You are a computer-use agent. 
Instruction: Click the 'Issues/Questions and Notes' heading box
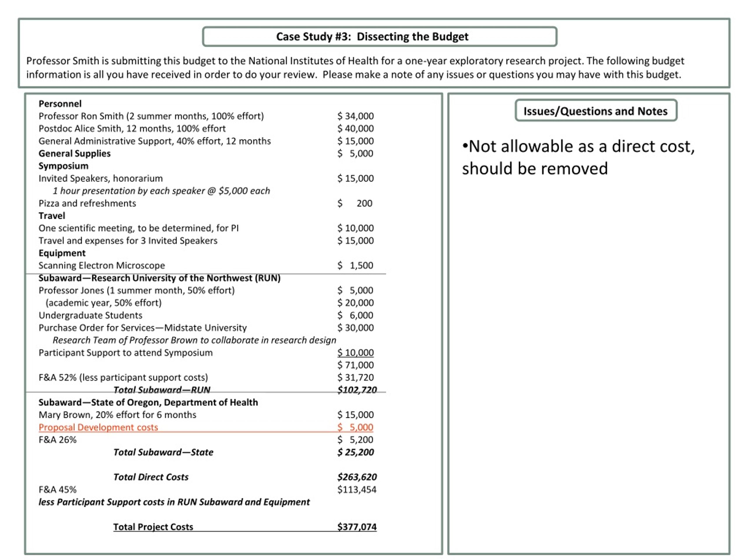tap(596, 111)
